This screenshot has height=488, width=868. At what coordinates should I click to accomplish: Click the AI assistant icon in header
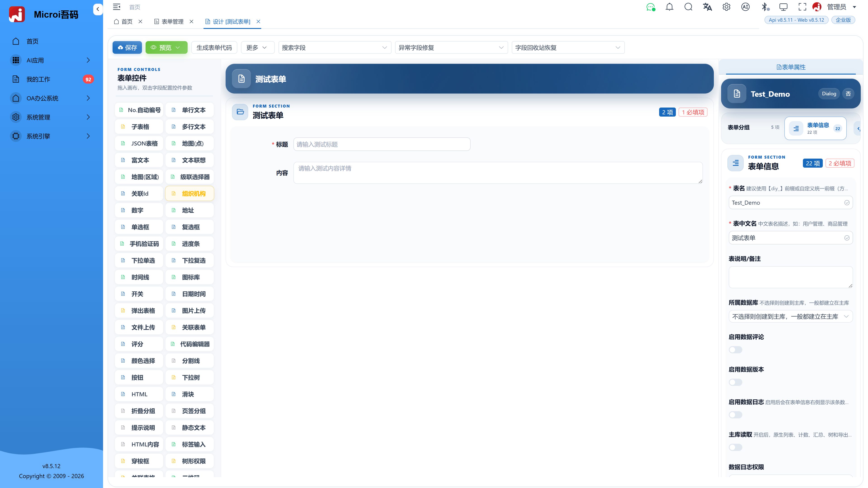coord(745,7)
